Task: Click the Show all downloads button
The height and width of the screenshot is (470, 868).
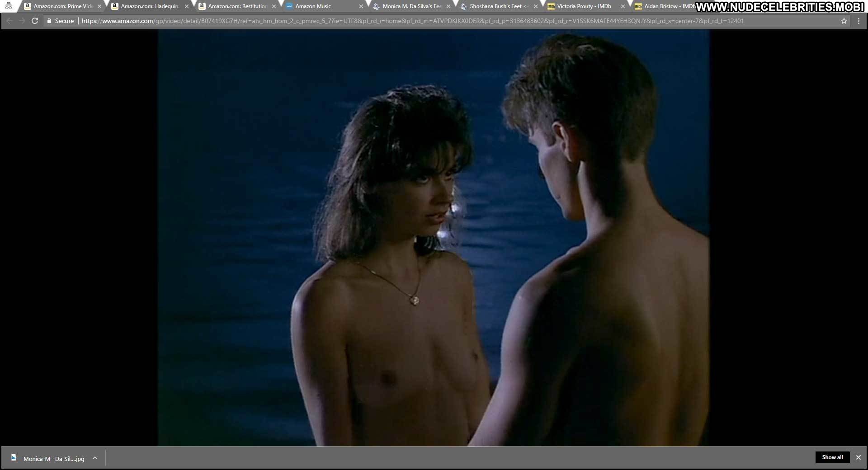Action: 832,457
